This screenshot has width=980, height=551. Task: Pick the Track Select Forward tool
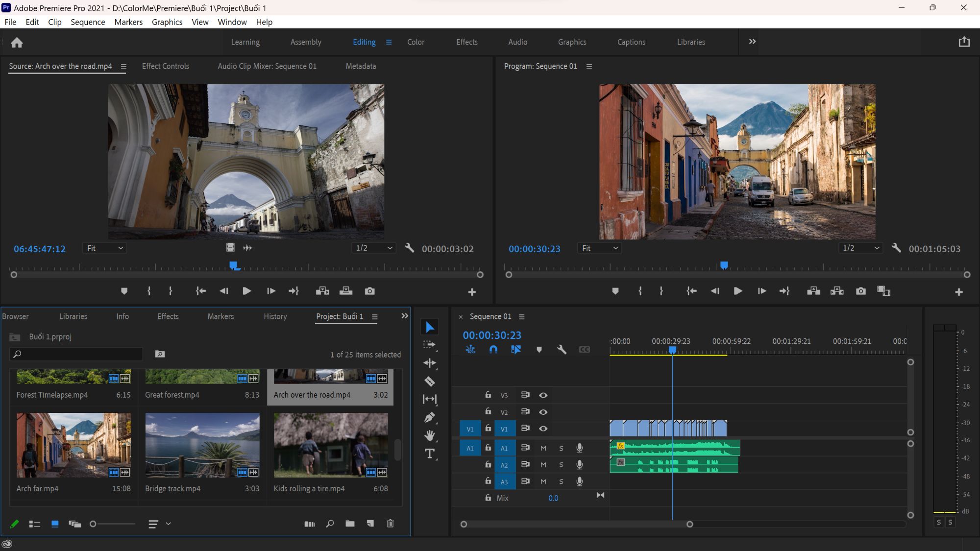(430, 345)
